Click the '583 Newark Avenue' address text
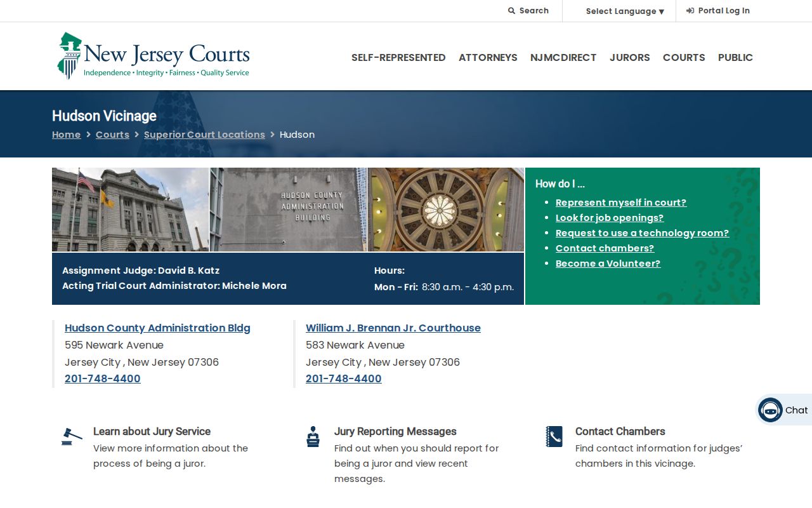 click(x=355, y=345)
